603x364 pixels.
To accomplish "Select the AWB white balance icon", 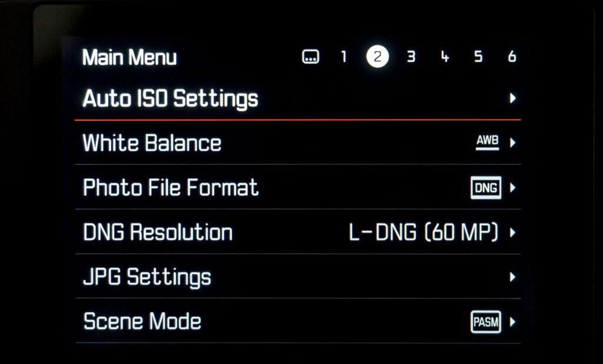I will tap(487, 142).
